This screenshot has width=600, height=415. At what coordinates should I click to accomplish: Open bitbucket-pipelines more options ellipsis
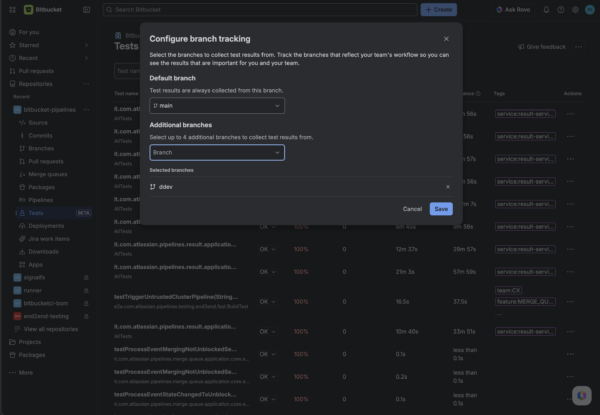click(x=86, y=110)
